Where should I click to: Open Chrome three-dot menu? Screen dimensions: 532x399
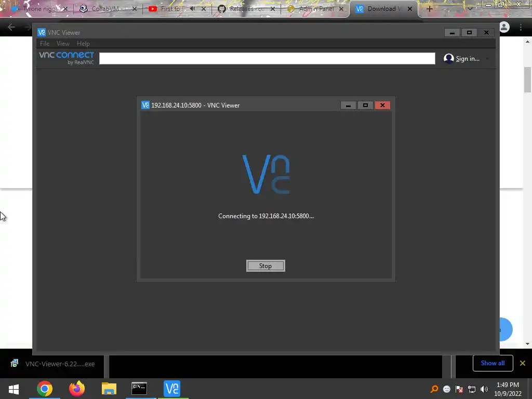521,27
